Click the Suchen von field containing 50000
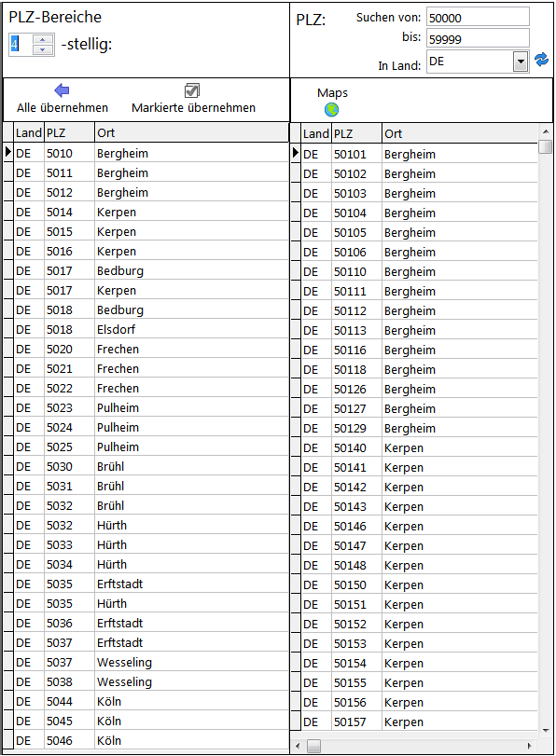The image size is (556, 756). click(478, 18)
